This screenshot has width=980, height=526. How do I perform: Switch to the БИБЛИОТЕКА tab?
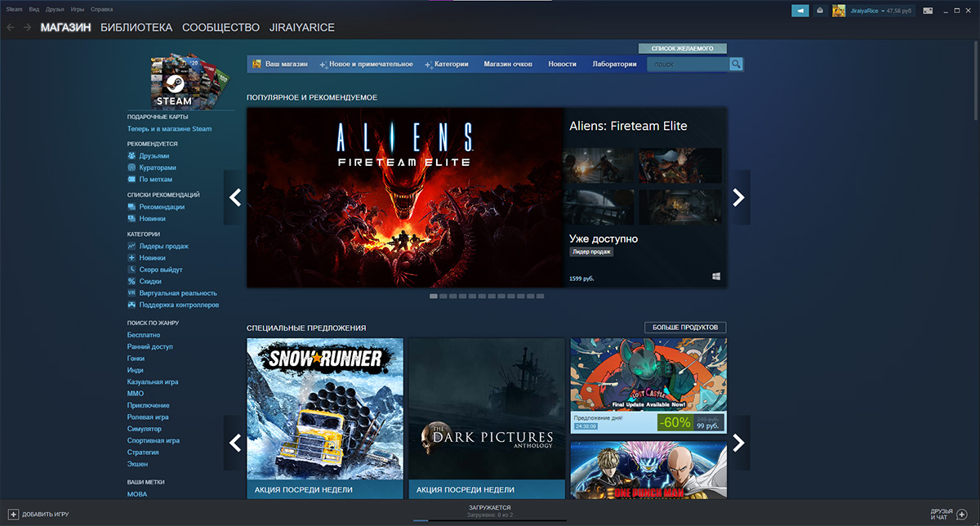pos(136,28)
